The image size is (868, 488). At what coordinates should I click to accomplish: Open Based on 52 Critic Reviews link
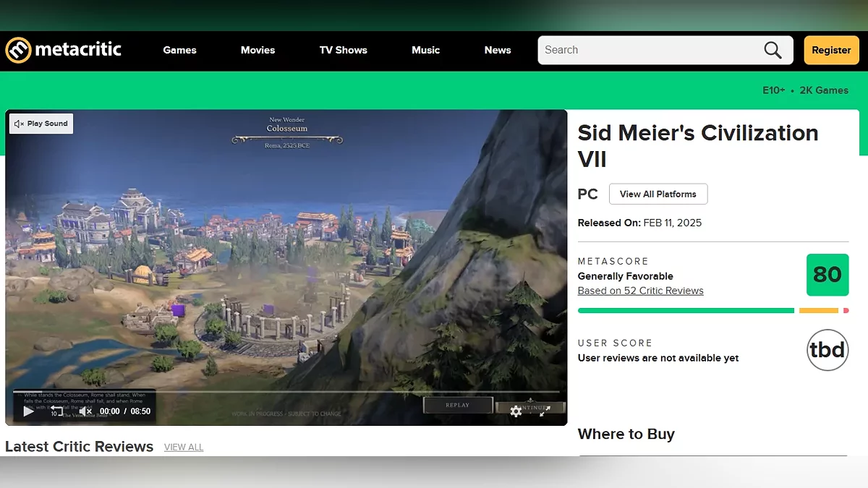(x=640, y=291)
